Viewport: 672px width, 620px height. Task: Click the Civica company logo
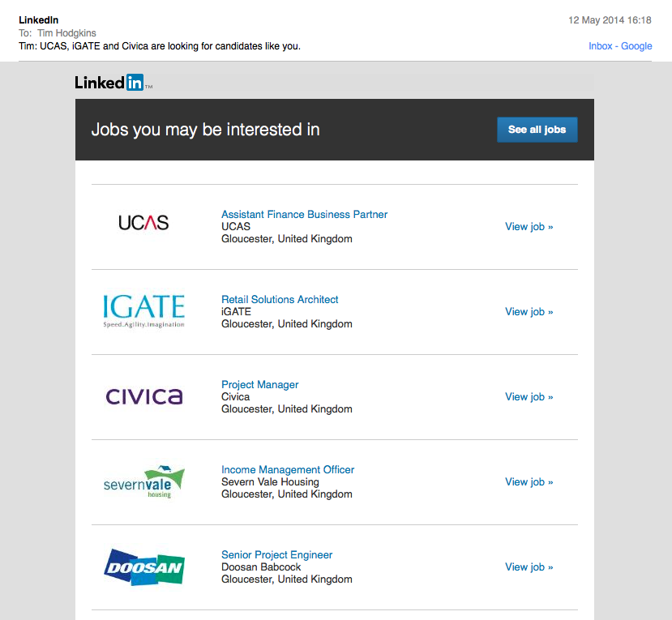click(x=144, y=396)
